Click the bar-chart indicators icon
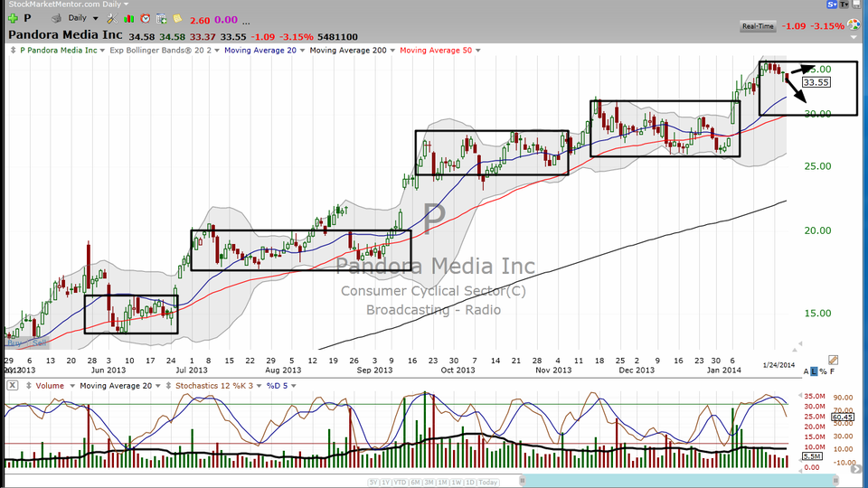868x488 pixels. pos(129,19)
